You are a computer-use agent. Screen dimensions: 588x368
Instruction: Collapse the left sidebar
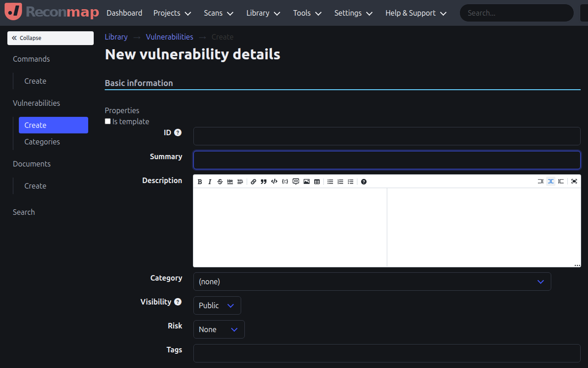pyautogui.click(x=50, y=38)
